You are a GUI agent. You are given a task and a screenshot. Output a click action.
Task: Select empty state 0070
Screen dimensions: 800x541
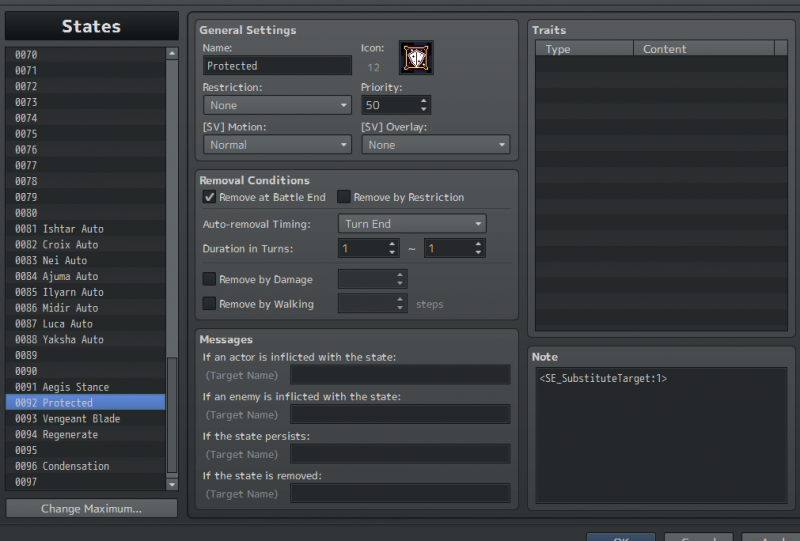pos(85,55)
